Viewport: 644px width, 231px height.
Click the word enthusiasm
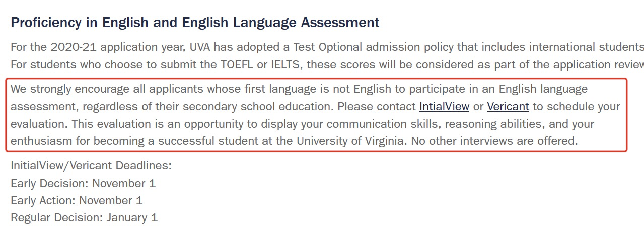tap(41, 141)
